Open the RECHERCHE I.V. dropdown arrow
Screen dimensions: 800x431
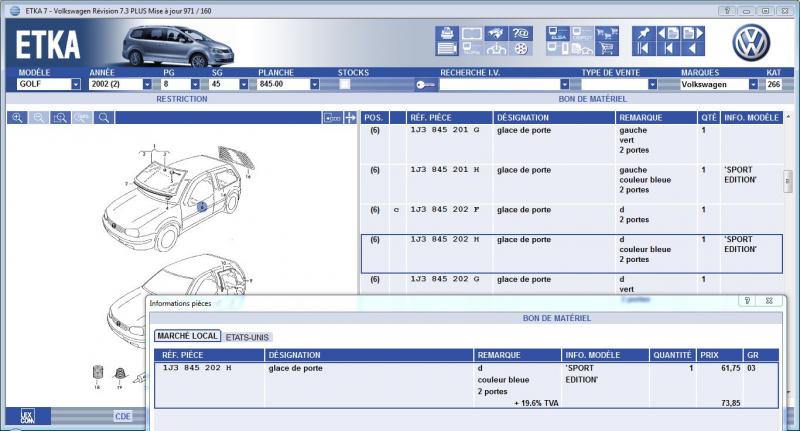click(564, 84)
